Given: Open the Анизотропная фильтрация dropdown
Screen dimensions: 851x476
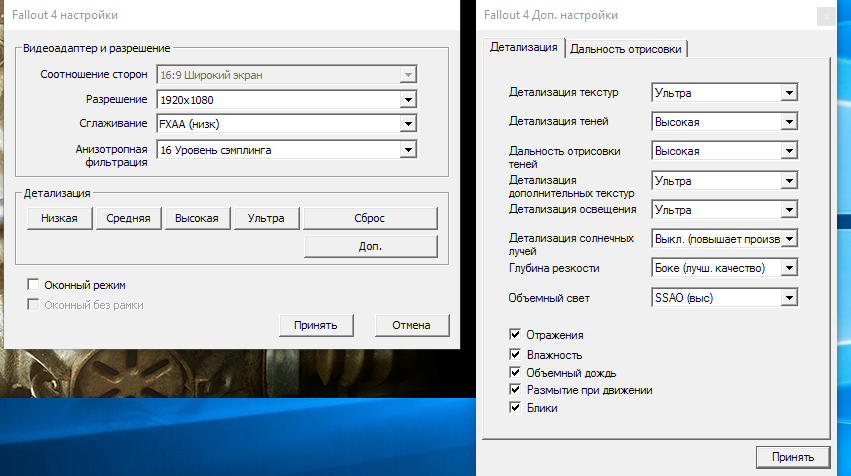Looking at the screenshot, I should [287, 150].
